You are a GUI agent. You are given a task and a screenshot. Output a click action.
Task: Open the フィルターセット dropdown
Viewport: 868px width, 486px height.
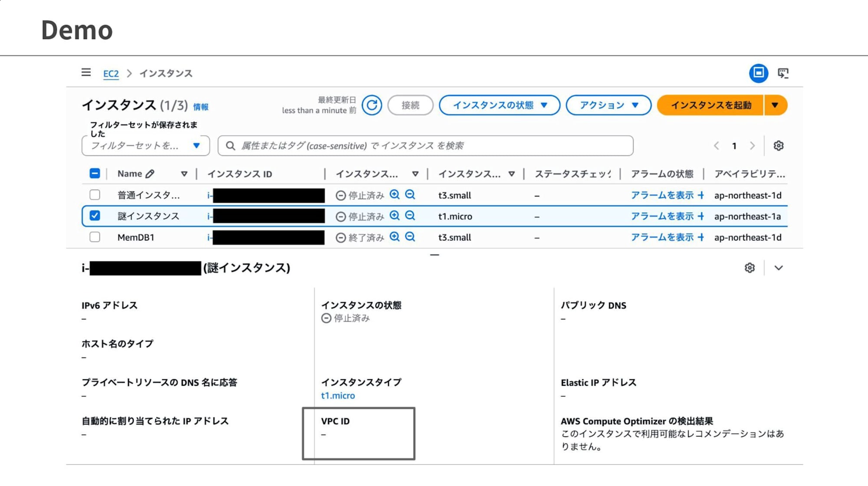coord(145,146)
